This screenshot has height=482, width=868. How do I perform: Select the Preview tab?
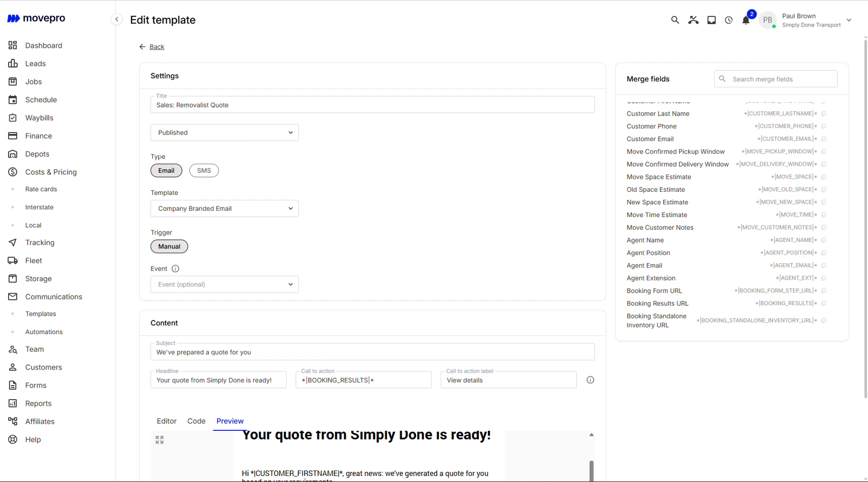(230, 421)
